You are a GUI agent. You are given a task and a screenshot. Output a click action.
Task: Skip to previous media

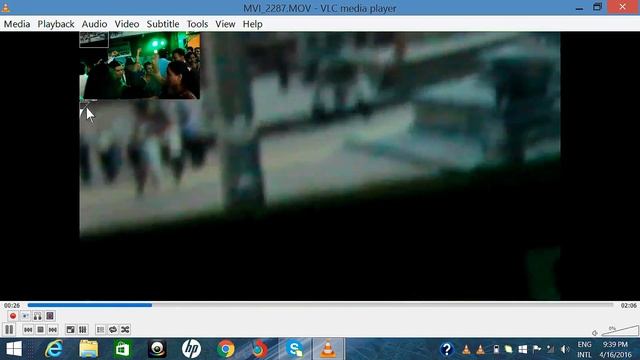[28, 329]
